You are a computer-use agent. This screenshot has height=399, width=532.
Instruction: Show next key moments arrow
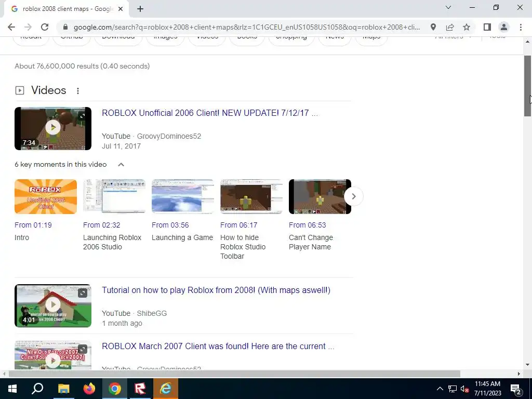[x=353, y=196]
